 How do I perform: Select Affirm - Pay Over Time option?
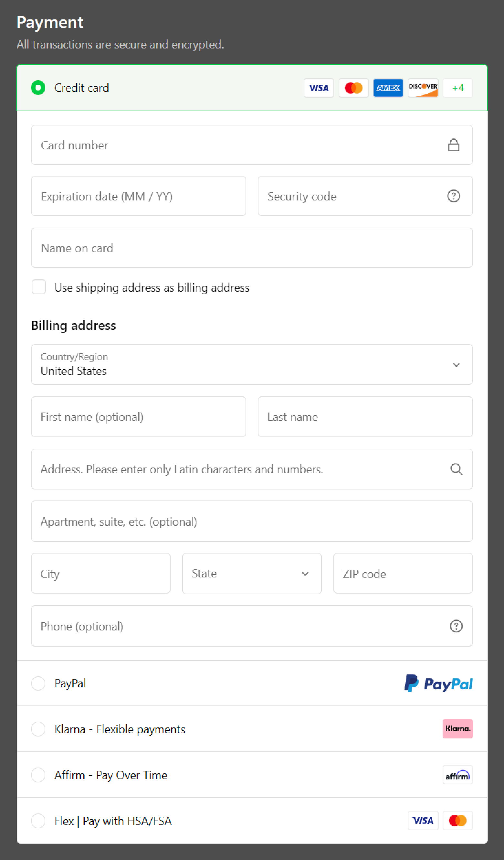(x=38, y=775)
